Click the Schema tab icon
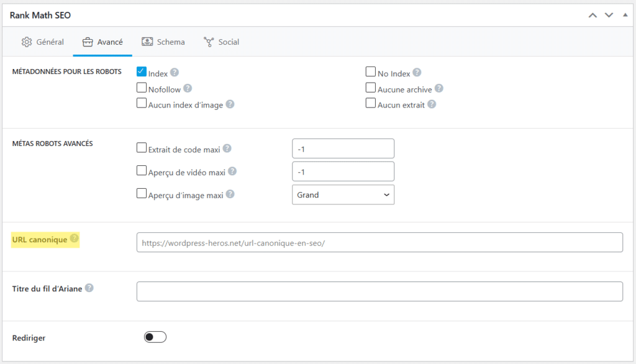This screenshot has width=636, height=364. coord(147,42)
